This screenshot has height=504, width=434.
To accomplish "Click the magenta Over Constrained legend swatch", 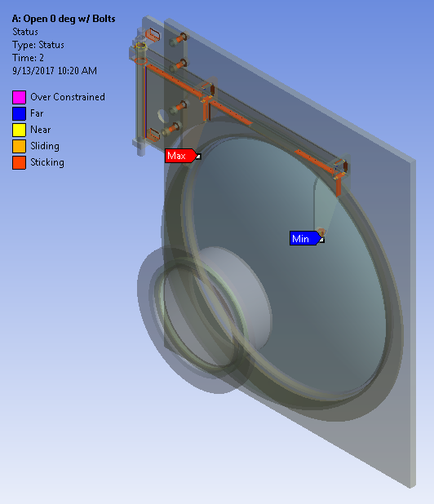I will point(19,97).
